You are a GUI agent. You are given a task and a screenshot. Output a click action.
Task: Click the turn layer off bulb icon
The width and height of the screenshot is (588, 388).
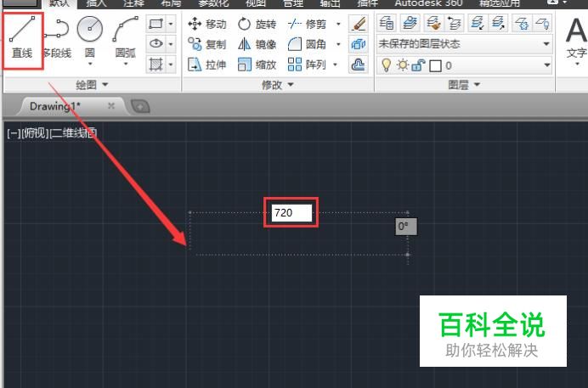(543, 24)
